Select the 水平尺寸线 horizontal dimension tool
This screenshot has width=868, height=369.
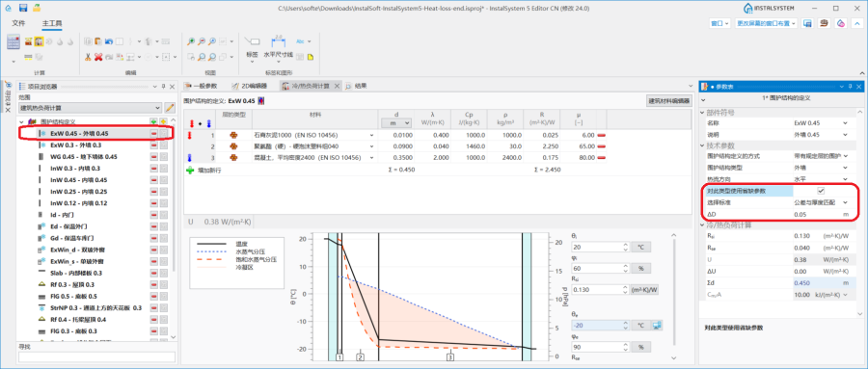pos(278,47)
